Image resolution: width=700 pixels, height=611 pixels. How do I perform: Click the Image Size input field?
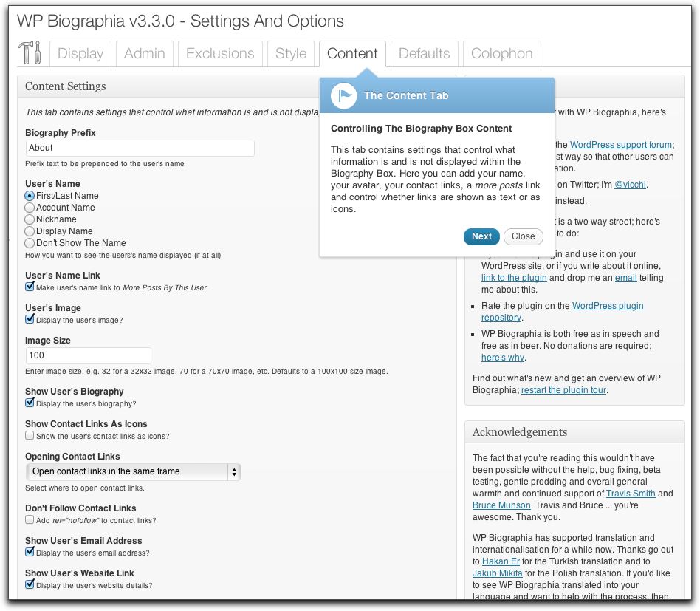[x=88, y=355]
